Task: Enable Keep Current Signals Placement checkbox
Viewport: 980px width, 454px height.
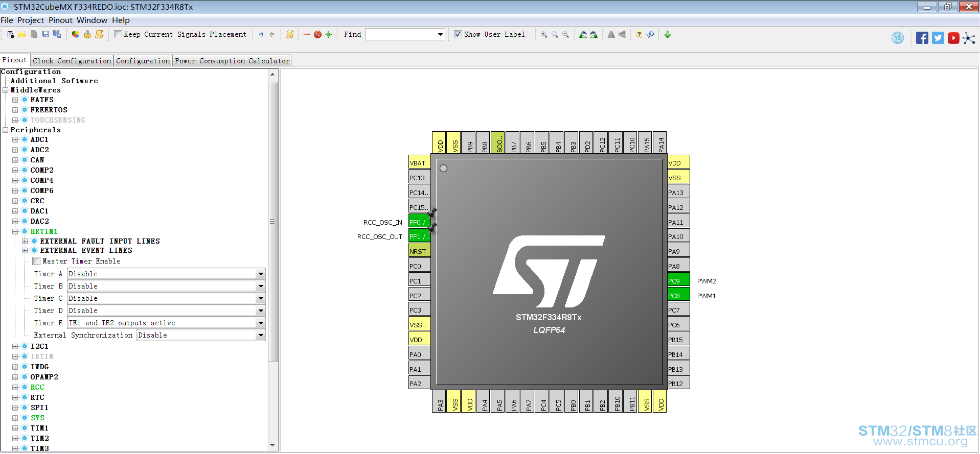Action: pyautogui.click(x=118, y=34)
